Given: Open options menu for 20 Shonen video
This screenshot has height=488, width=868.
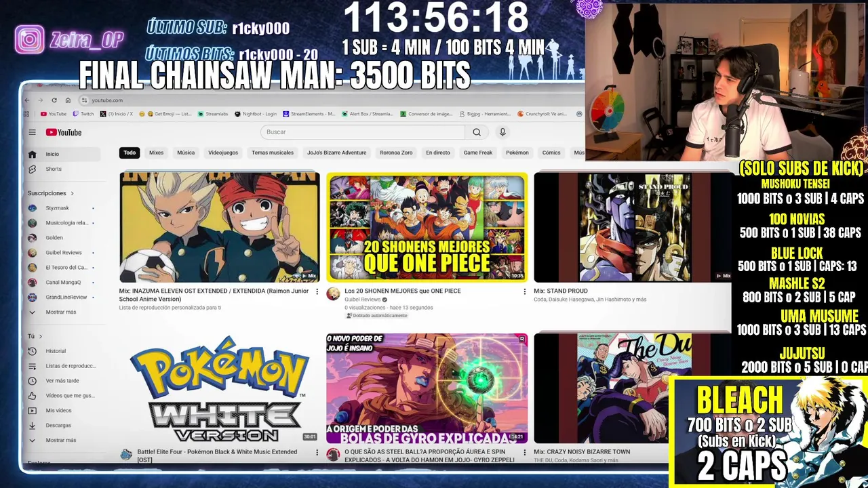Looking at the screenshot, I should [524, 291].
